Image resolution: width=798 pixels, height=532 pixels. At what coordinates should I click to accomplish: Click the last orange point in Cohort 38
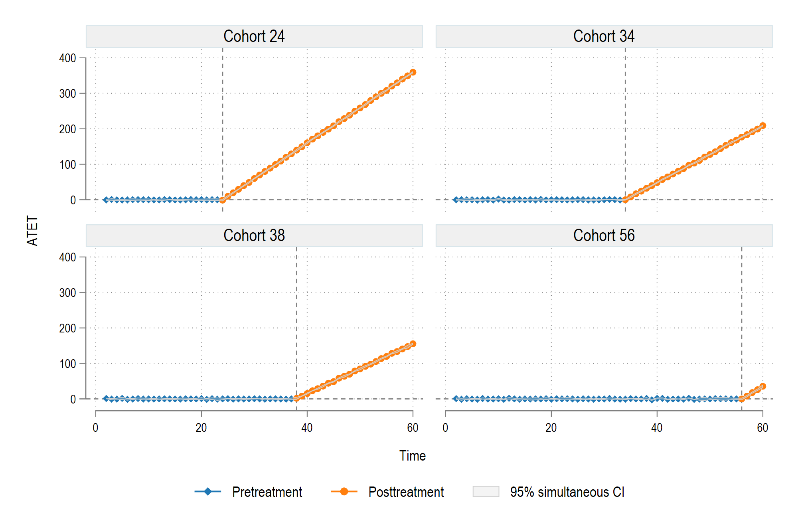click(x=413, y=344)
